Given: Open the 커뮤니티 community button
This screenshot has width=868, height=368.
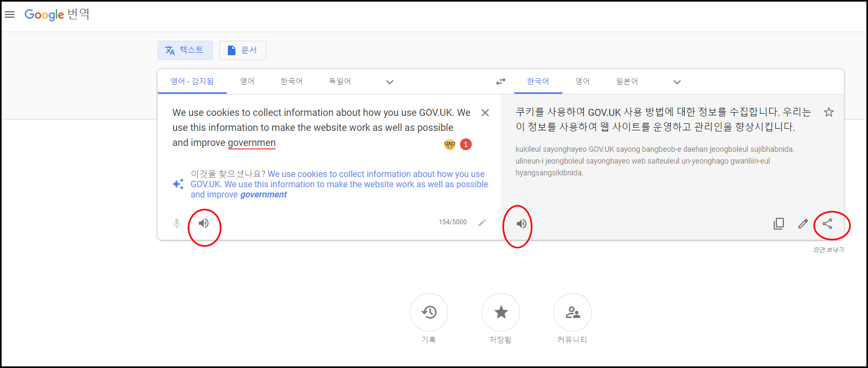Looking at the screenshot, I should [x=573, y=312].
